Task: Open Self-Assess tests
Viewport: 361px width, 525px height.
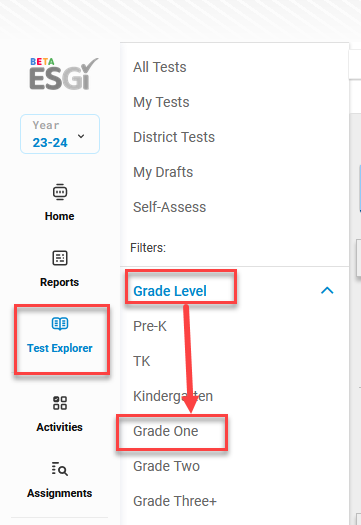Action: (x=169, y=207)
